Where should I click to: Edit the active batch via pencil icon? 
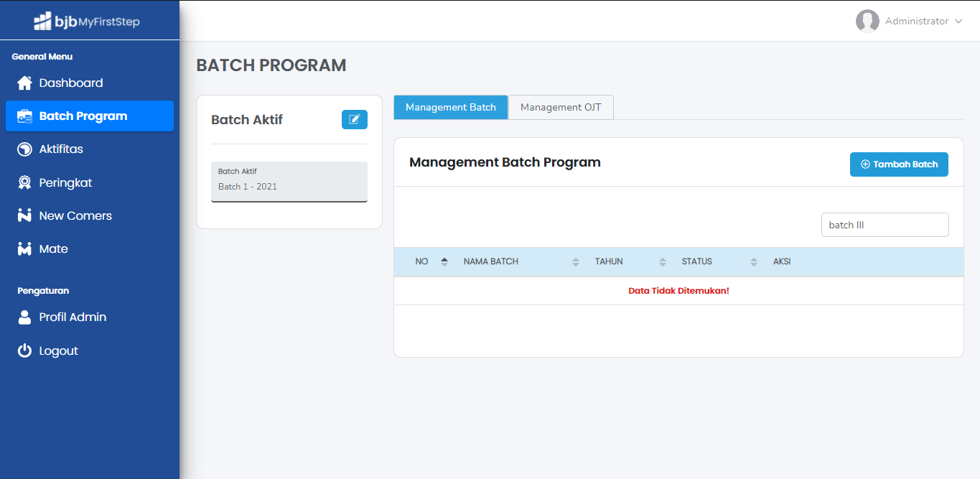coord(354,120)
